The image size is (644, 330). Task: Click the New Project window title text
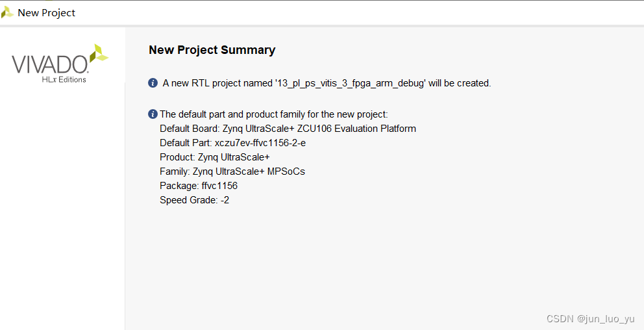click(46, 12)
